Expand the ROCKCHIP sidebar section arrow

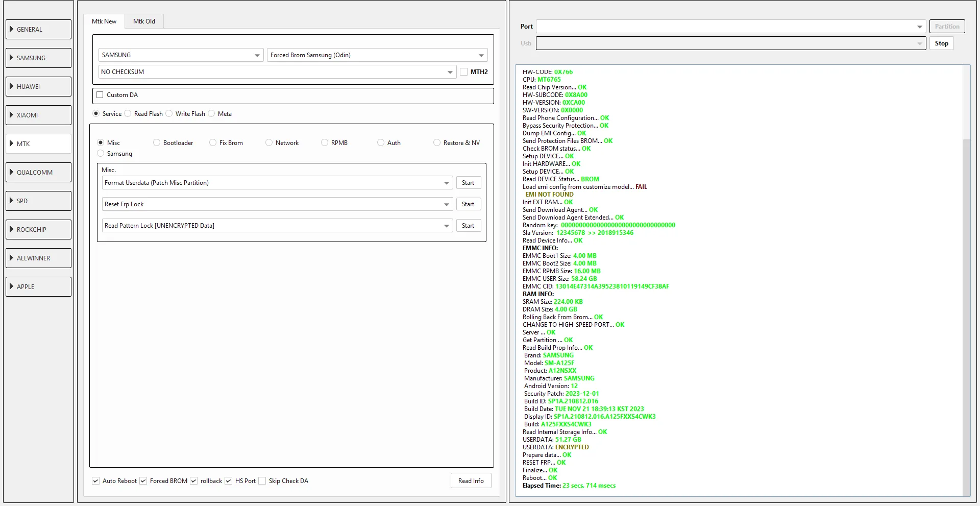pos(11,229)
